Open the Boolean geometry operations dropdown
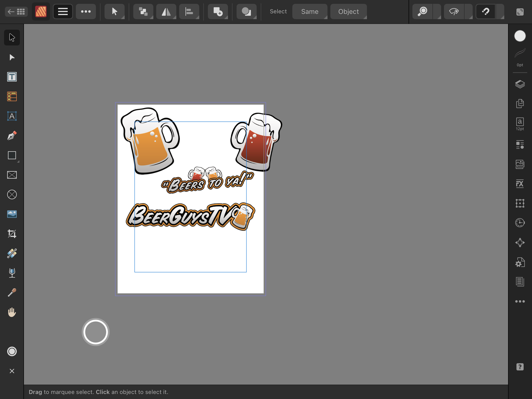The height and width of the screenshot is (399, 532). point(247,11)
